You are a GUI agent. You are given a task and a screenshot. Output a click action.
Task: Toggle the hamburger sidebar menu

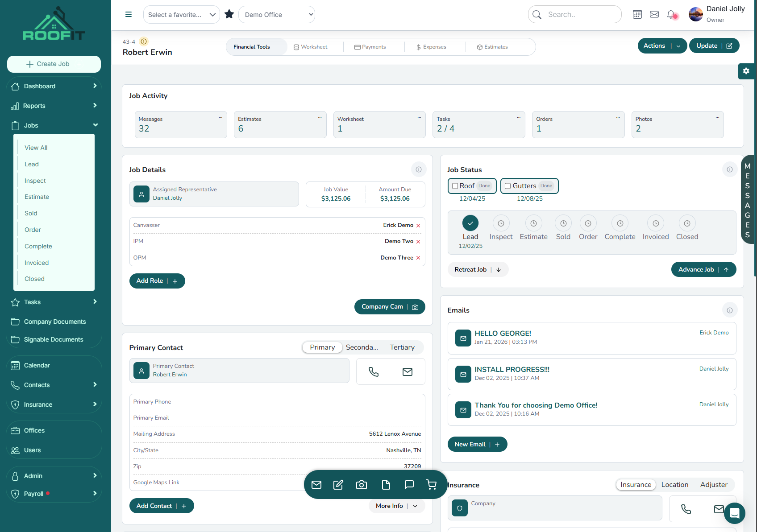click(x=129, y=14)
